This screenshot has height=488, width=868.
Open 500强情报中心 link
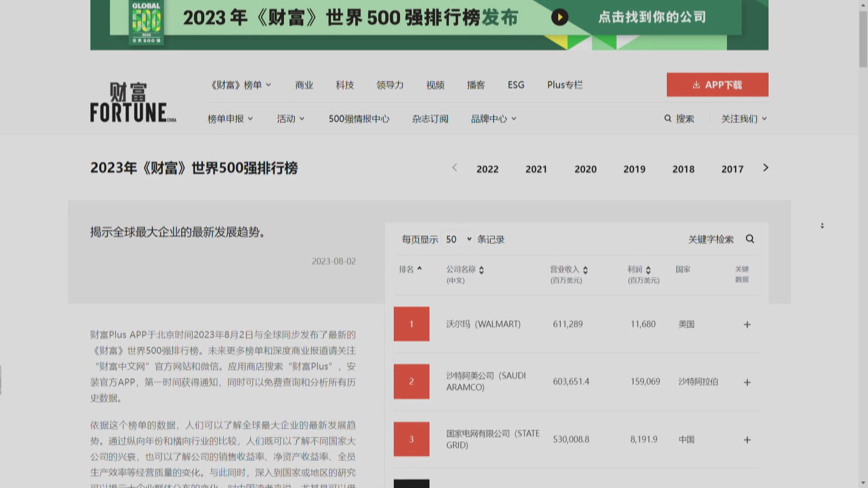359,119
